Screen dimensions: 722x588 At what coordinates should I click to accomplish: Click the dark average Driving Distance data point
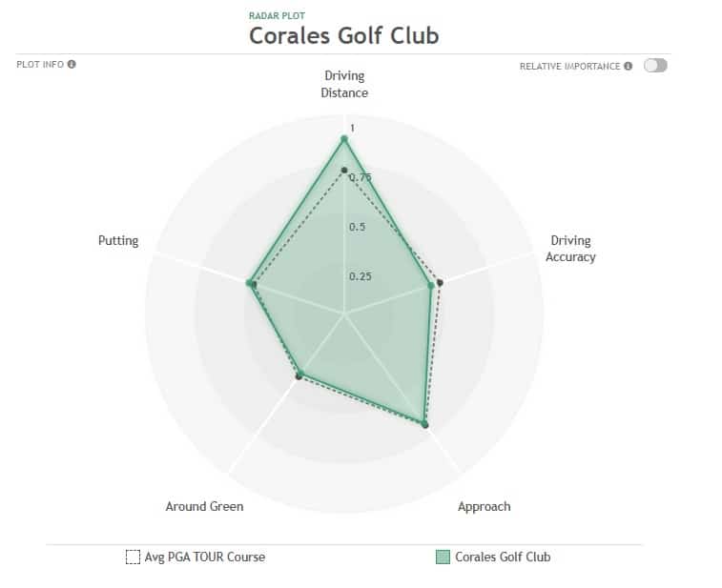344,171
